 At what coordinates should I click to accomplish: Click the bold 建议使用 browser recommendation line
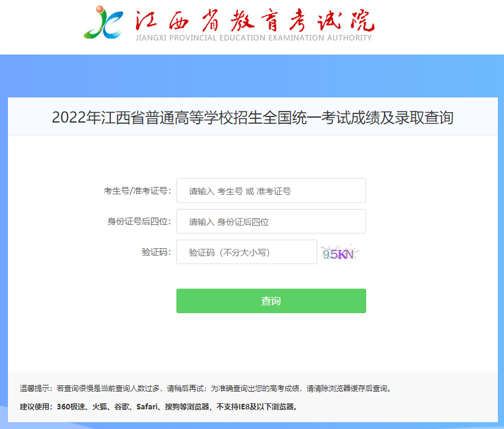159,407
